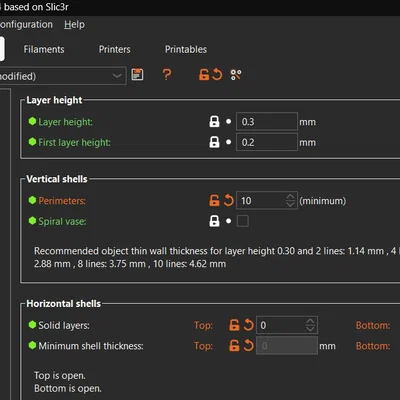Expand the print preset dropdown arrow
The height and width of the screenshot is (400, 400).
[117, 76]
